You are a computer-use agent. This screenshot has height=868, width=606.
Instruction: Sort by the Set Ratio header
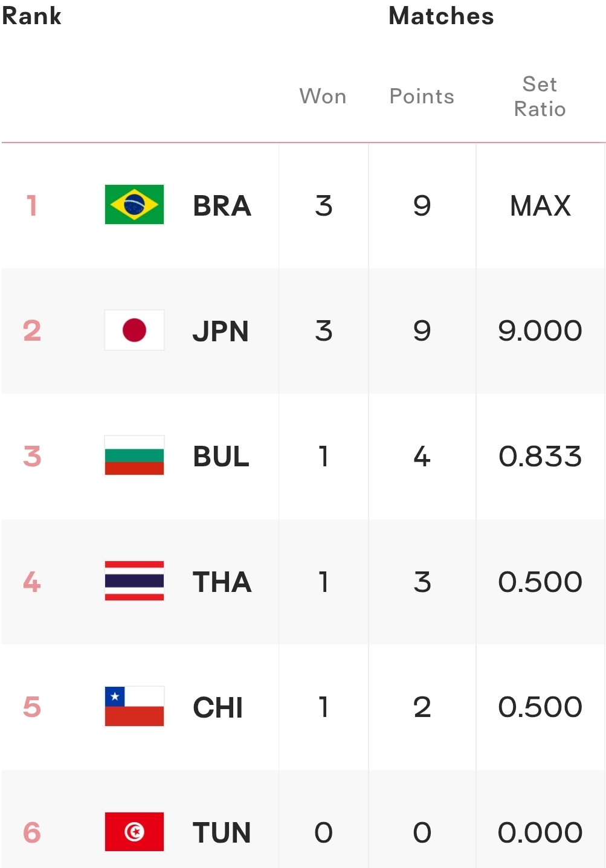(540, 97)
